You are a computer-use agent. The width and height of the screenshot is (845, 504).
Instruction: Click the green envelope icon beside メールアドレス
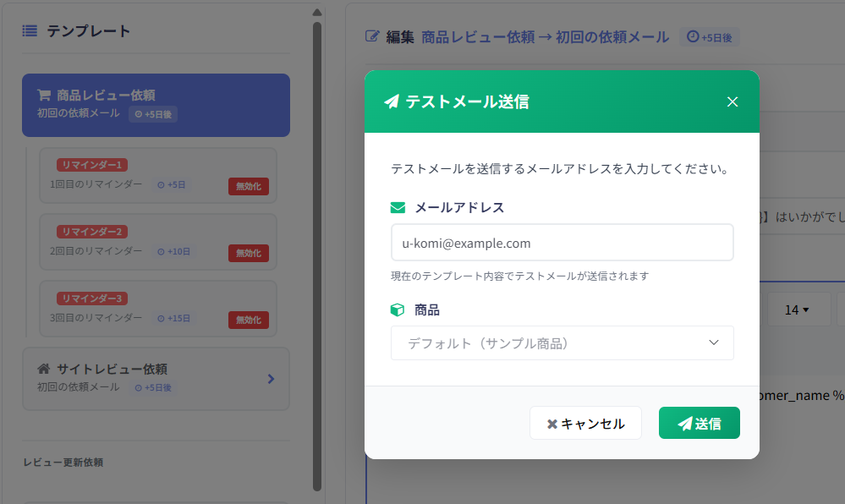[398, 207]
